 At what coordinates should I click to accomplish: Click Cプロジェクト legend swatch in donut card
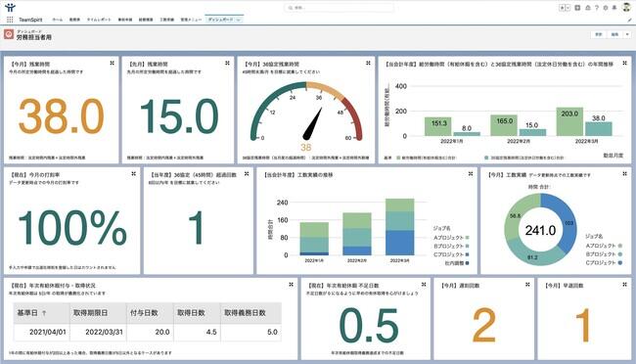point(620,262)
